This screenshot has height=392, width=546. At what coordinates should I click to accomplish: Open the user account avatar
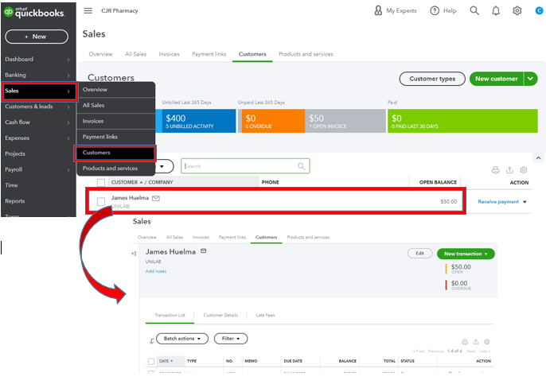pyautogui.click(x=539, y=11)
